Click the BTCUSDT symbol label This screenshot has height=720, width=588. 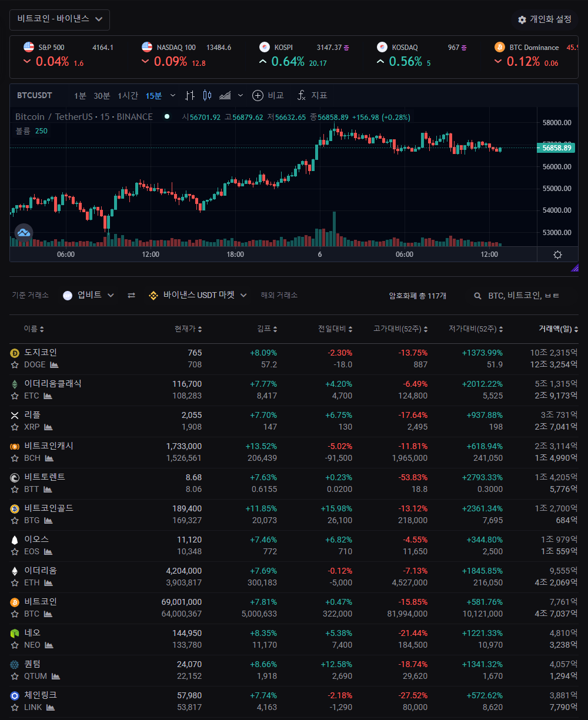coord(34,95)
